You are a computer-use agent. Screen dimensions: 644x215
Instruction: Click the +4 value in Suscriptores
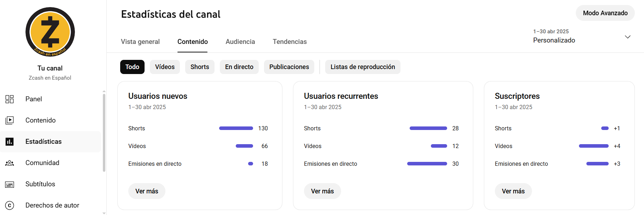click(x=617, y=146)
